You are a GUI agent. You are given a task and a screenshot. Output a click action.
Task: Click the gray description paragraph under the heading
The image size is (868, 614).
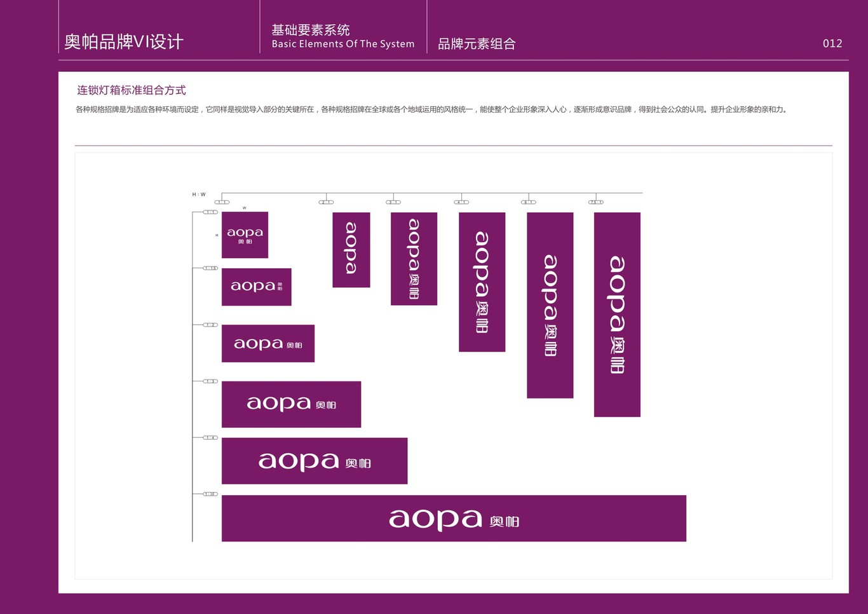[x=431, y=109]
